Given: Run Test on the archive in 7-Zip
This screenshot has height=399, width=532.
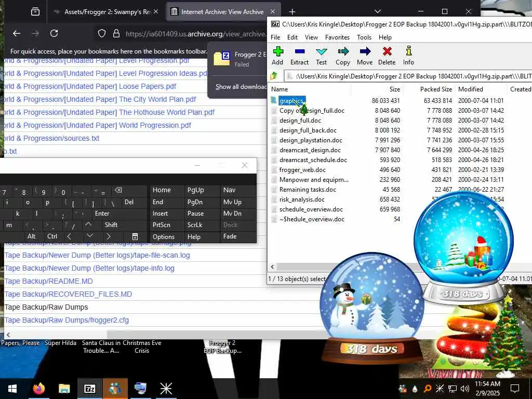Looking at the screenshot, I should (321, 56).
